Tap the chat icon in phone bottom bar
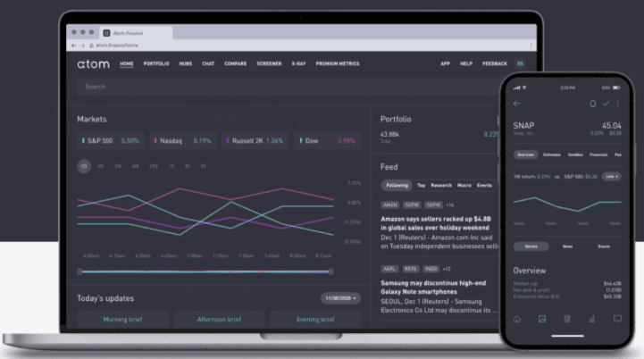This screenshot has width=644, height=359. (x=617, y=318)
